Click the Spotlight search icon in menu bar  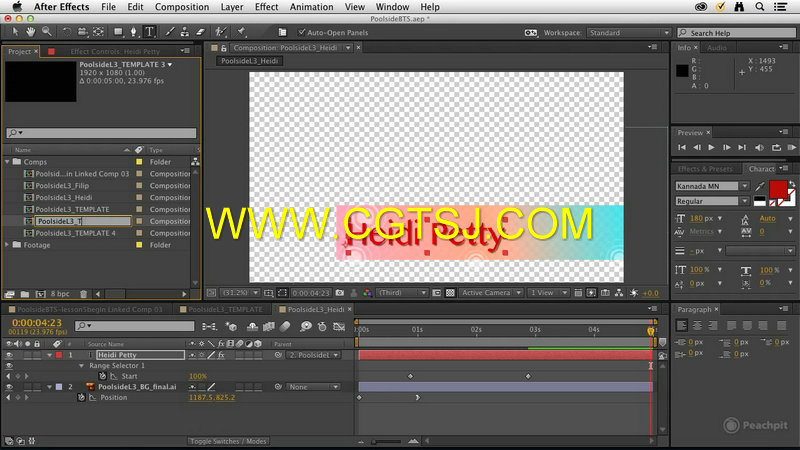(760, 7)
